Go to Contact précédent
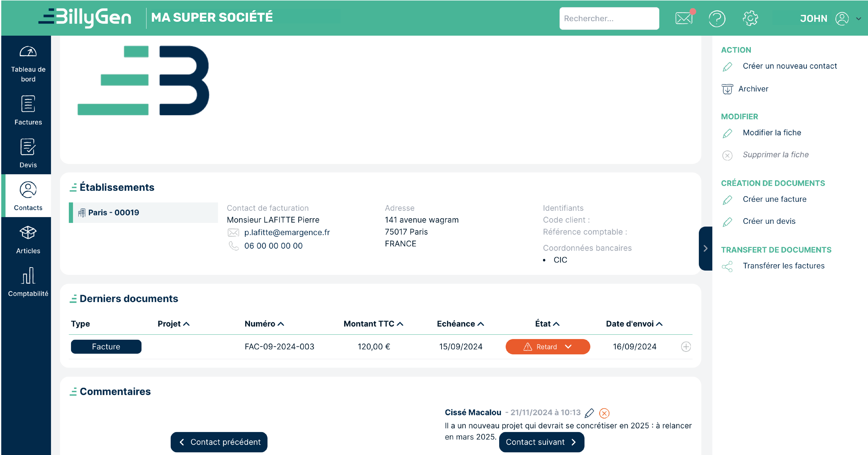Image resolution: width=868 pixels, height=455 pixels. coord(219,442)
